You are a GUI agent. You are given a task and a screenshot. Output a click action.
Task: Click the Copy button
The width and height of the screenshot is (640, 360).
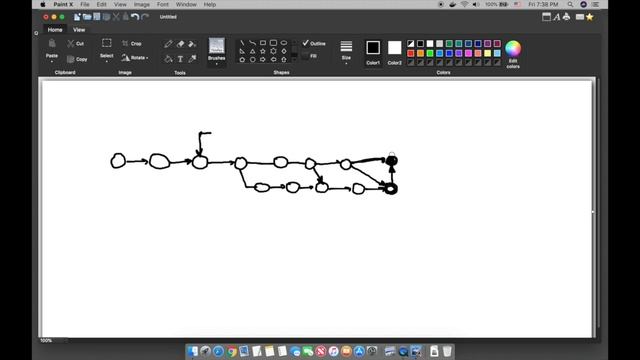(77, 59)
